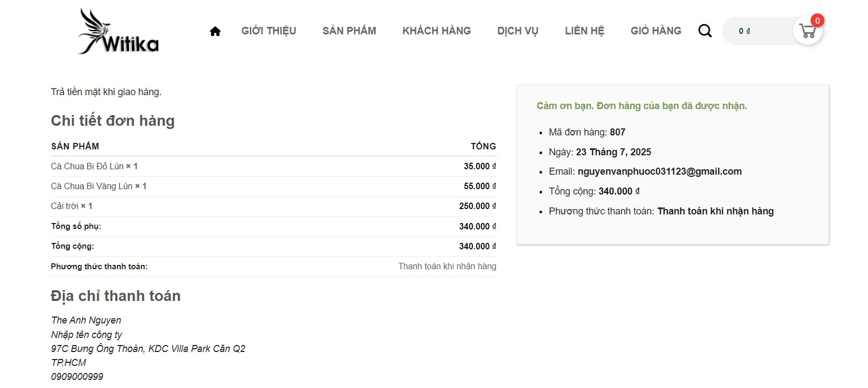Open the shopping cart icon
Viewport: 868px width, 388px height.
tap(807, 31)
